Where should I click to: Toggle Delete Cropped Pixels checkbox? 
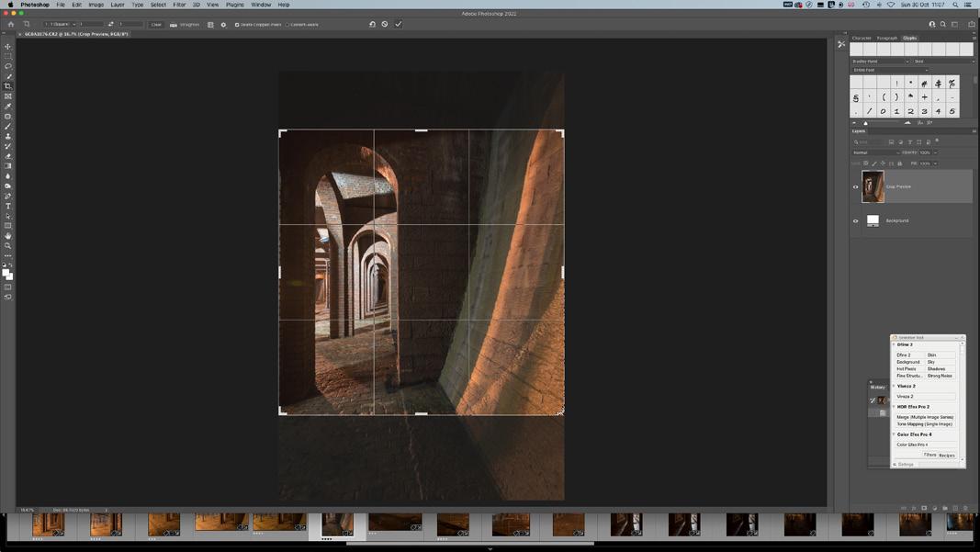tap(237, 25)
